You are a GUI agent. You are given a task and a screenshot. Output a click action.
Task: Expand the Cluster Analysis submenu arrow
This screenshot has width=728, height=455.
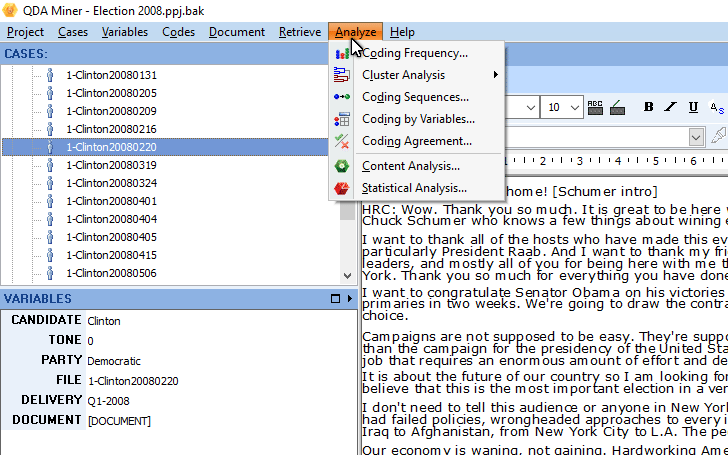(x=496, y=75)
